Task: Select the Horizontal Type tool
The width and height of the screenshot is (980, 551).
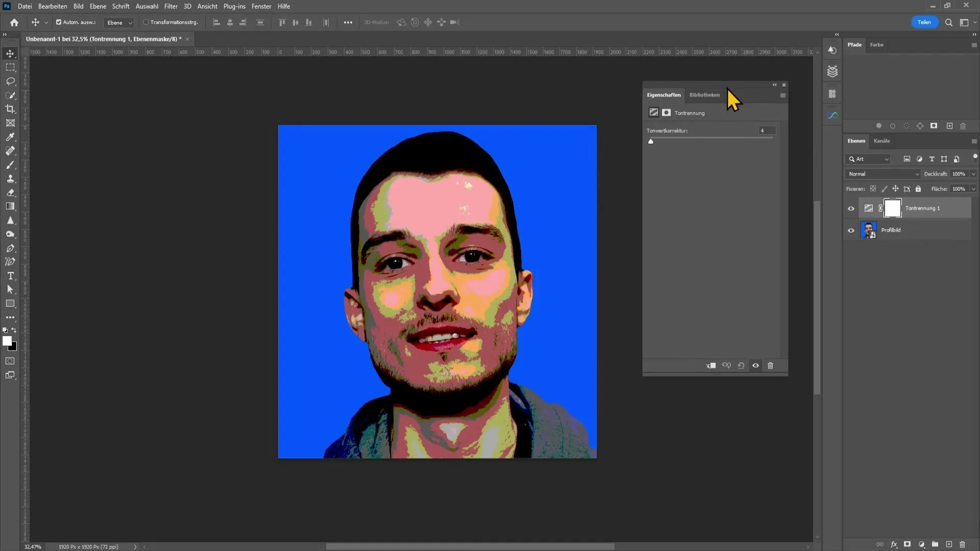Action: coord(10,275)
